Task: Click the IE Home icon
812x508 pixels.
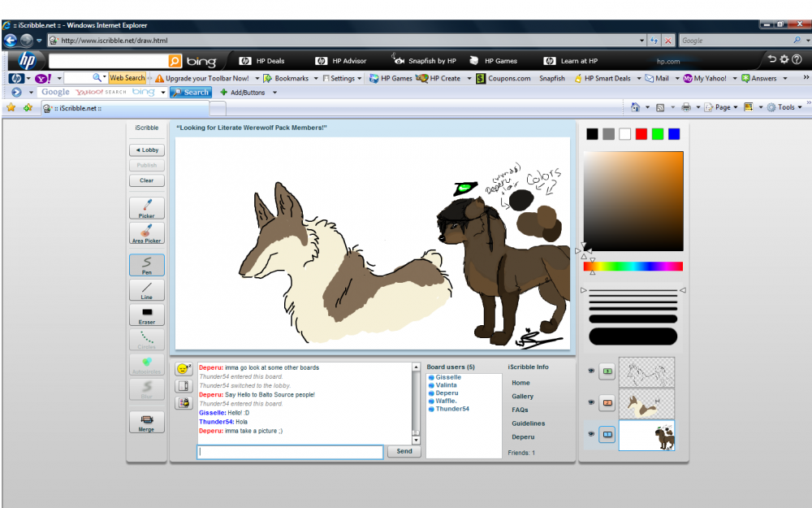Action: click(636, 107)
